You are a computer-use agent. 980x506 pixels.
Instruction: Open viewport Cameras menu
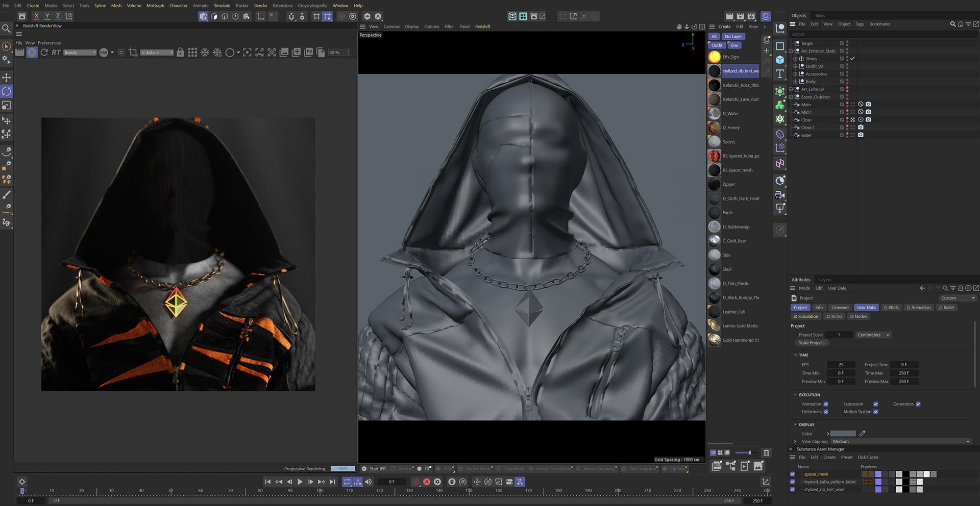coord(391,27)
